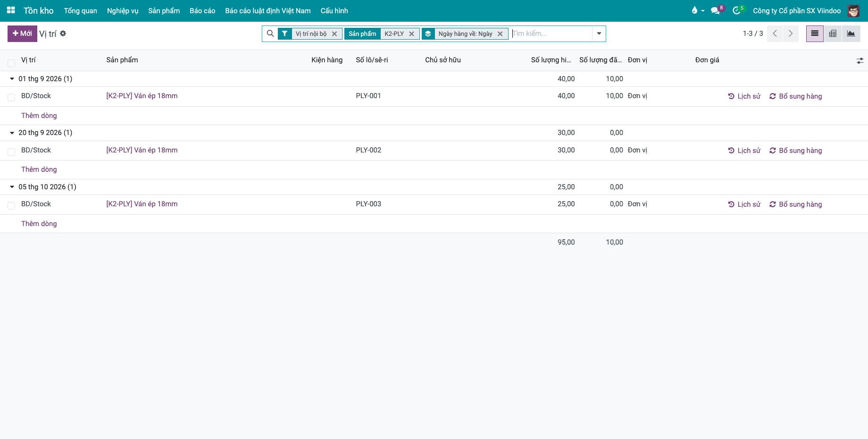This screenshot has height=439, width=868.
Task: Click the search magnifier icon
Action: click(270, 34)
